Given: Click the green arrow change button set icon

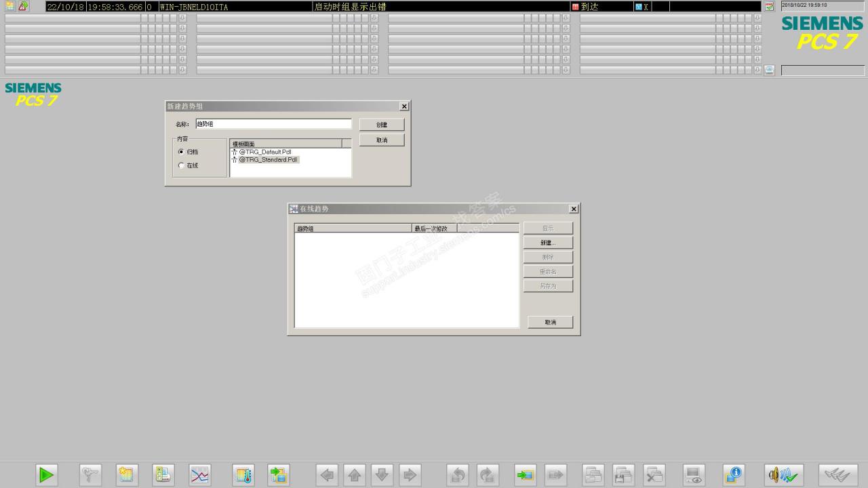Looking at the screenshot, I should point(46,474).
